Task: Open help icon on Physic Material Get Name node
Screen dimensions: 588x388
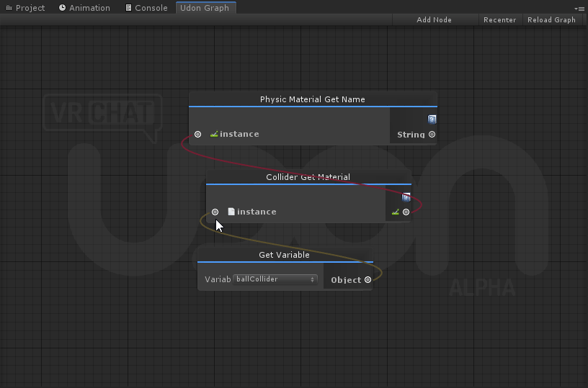Action: coord(432,119)
